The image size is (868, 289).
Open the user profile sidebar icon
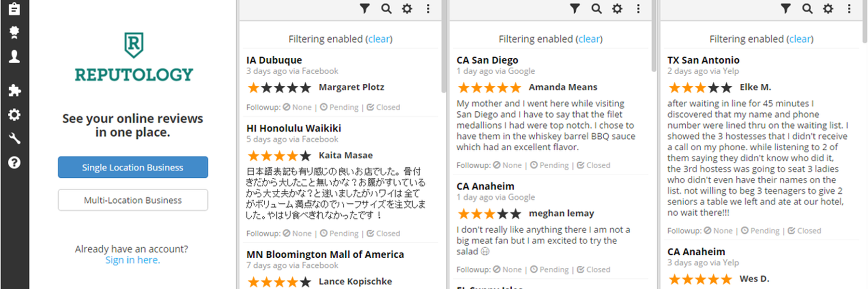tap(14, 57)
